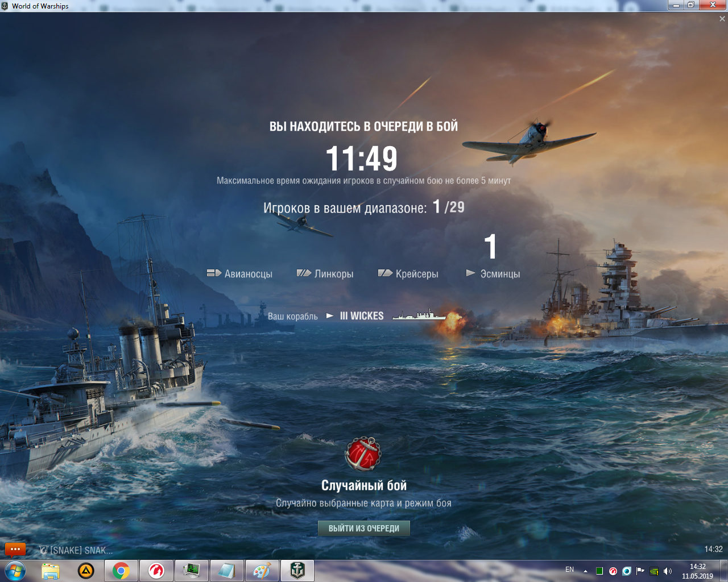Switch to Google Chrome in the taskbar

pos(121,571)
